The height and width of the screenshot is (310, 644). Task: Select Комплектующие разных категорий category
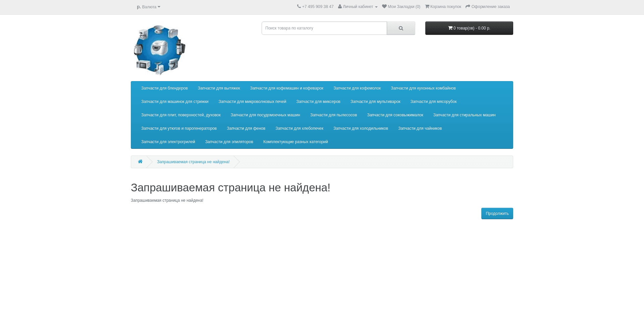point(295,141)
